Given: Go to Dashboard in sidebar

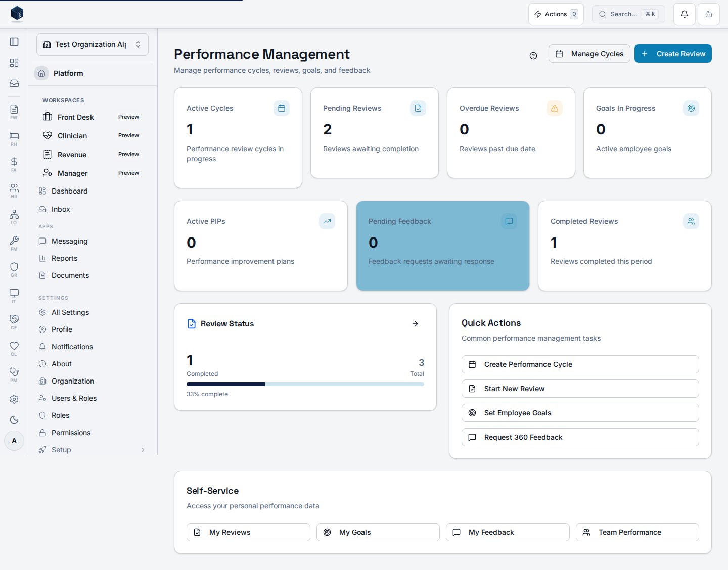Looking at the screenshot, I should tap(93, 191).
